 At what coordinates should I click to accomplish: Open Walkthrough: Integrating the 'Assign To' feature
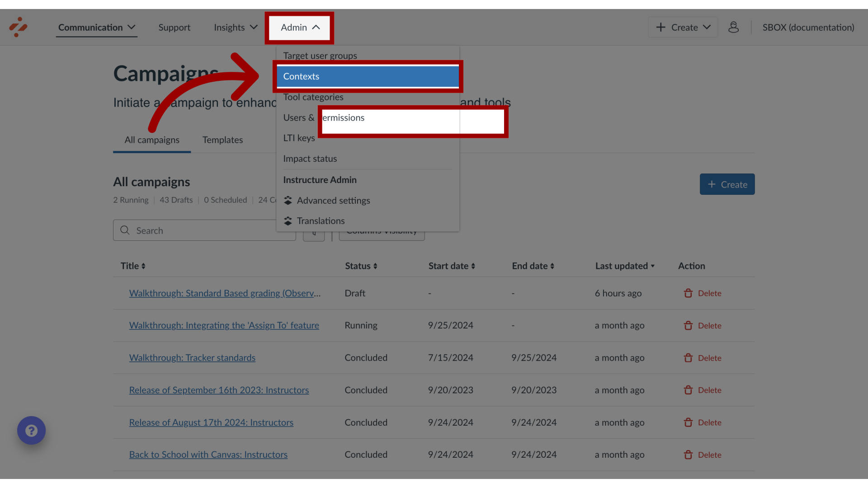pos(224,325)
